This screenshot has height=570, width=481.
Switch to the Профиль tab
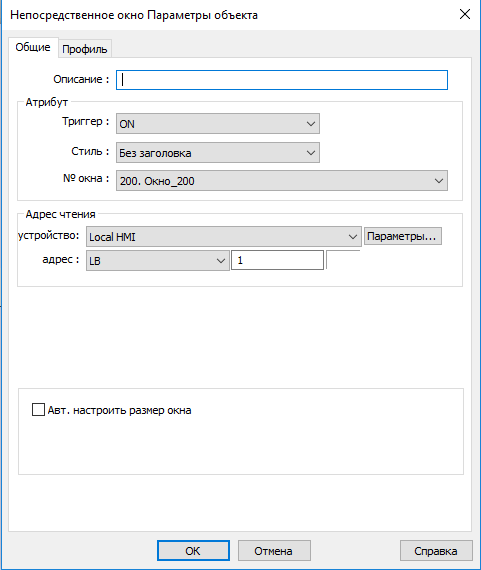click(x=85, y=49)
